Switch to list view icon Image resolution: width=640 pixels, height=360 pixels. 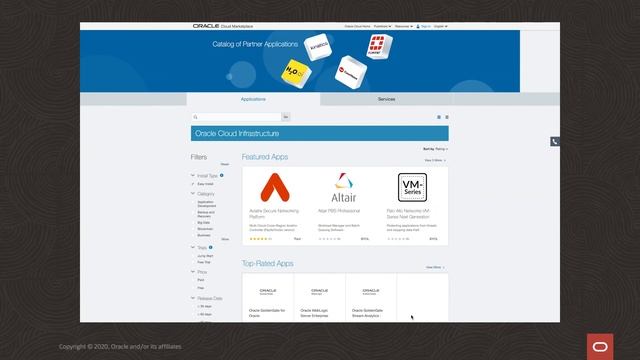pos(447,117)
